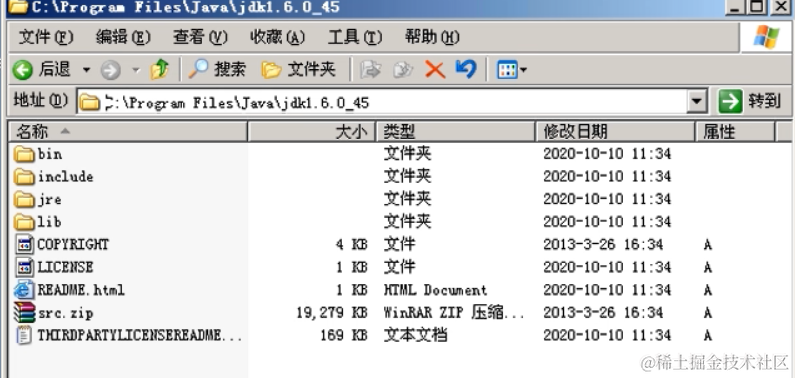This screenshot has height=378, width=795.
Task: Click the 文本文档 type cell
Action: click(415, 335)
